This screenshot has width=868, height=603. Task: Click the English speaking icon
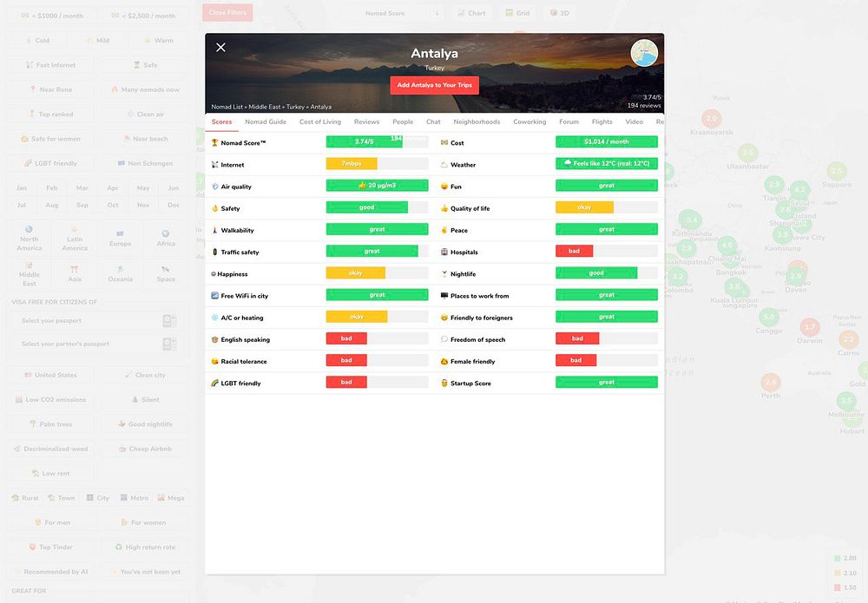point(214,339)
